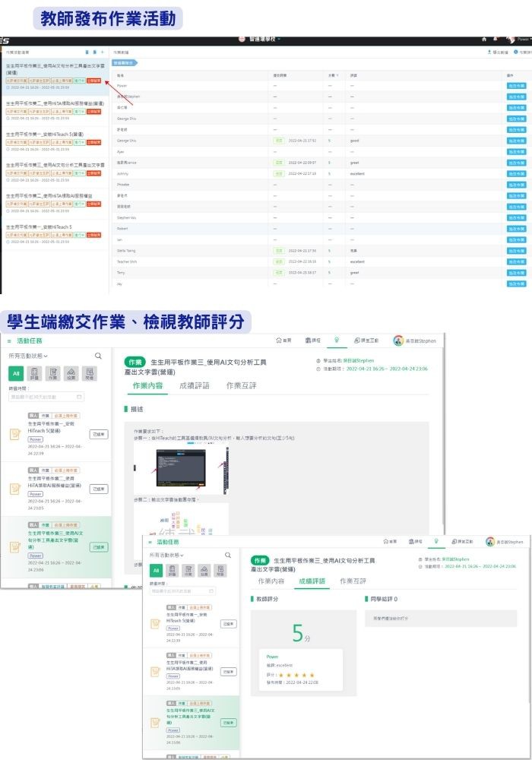532x760 pixels.
Task: Expand 所有活動狀態 dropdown in the lower student window
Action: [171, 556]
